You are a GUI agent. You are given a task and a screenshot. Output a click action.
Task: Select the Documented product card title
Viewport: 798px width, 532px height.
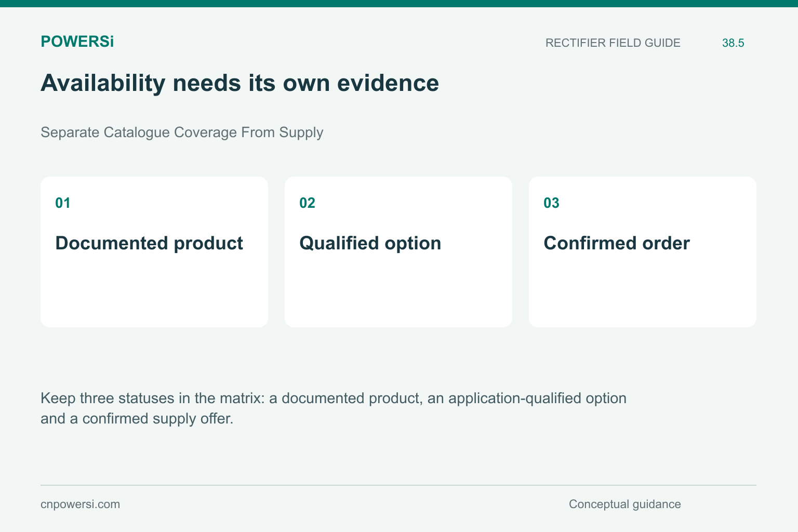pyautogui.click(x=149, y=243)
